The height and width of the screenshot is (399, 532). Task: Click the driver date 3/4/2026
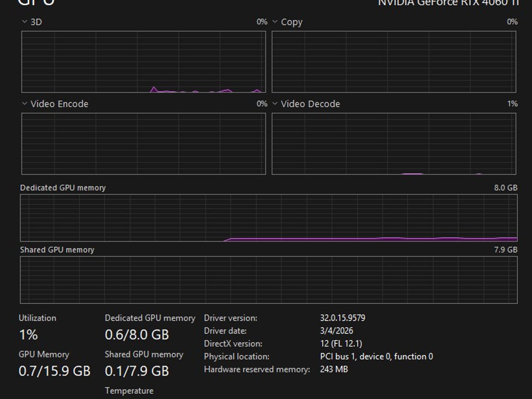tap(337, 331)
